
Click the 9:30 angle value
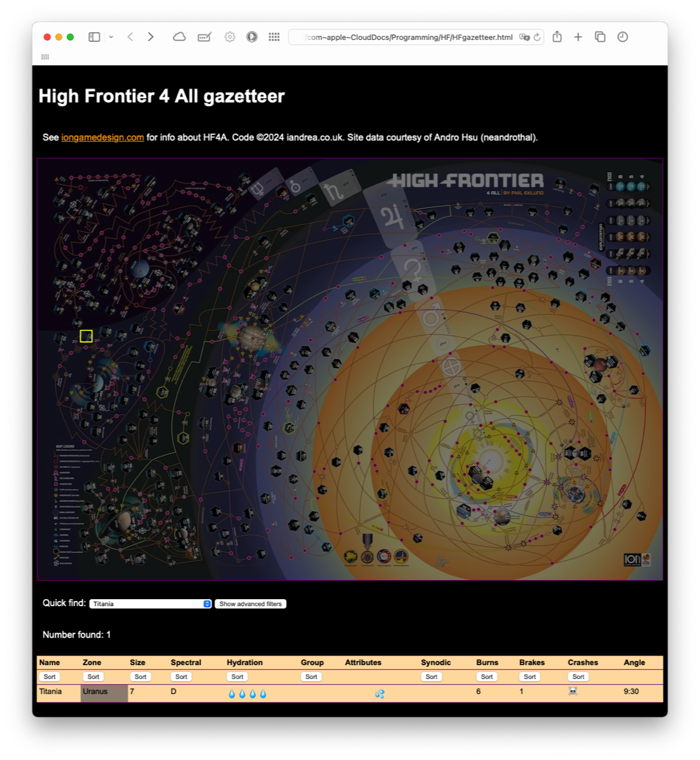click(x=631, y=692)
